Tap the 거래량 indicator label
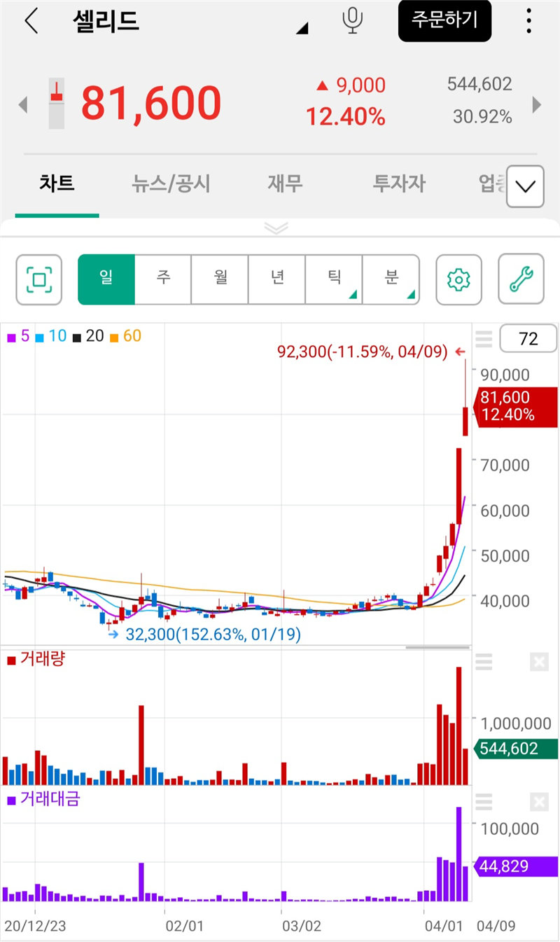 click(35, 660)
